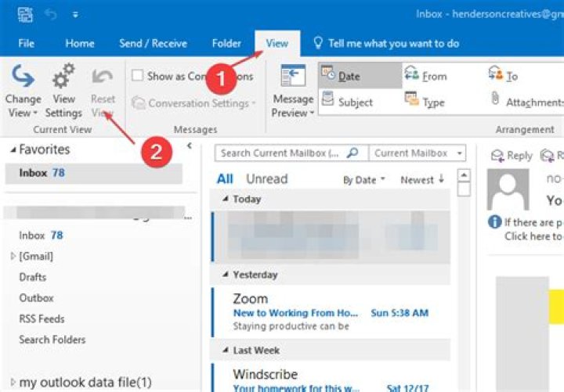
Task: Switch to the Send / Receive tab
Action: point(153,44)
